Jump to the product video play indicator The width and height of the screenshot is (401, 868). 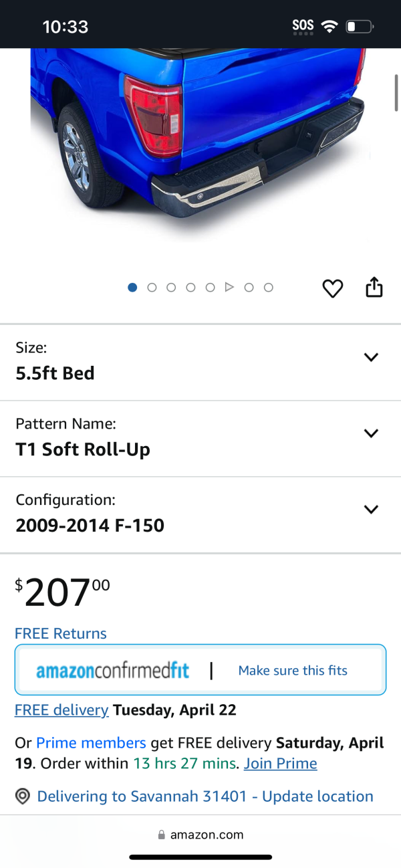click(x=229, y=288)
